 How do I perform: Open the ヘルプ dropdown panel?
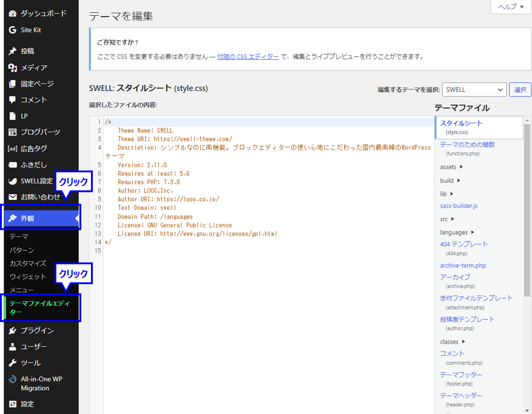point(510,7)
